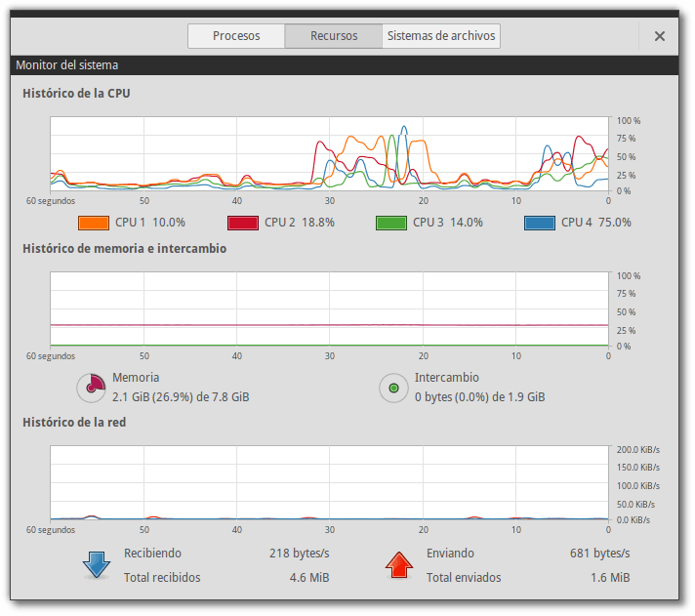The height and width of the screenshot is (616, 695).
Task: Click the Recibiendo label
Action: 152,554
